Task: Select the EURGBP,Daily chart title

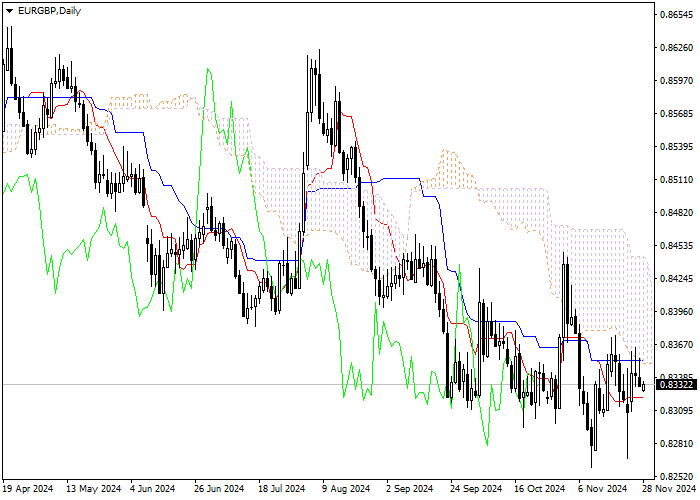Action: coord(49,11)
